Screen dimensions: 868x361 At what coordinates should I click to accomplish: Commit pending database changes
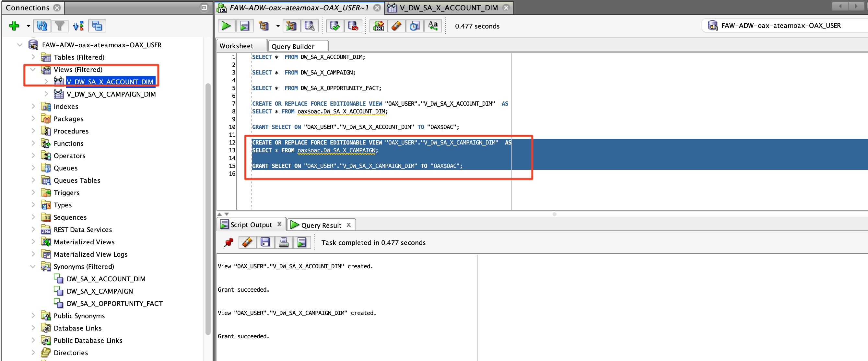coord(334,26)
